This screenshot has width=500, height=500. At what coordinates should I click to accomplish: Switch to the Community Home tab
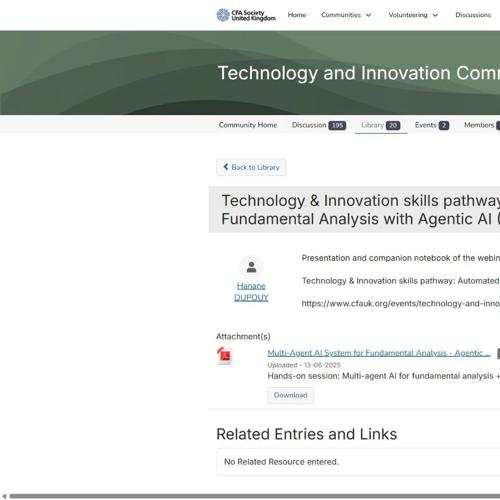click(x=248, y=125)
